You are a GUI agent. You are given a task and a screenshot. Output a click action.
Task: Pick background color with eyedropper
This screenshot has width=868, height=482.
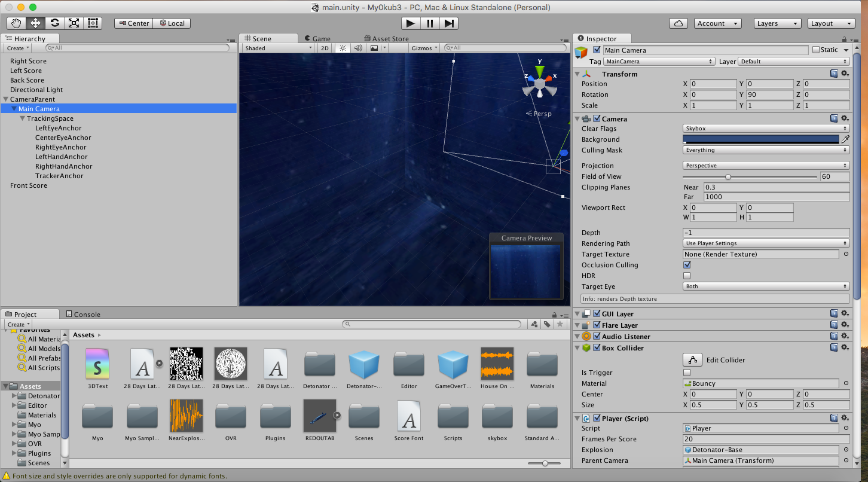click(845, 139)
